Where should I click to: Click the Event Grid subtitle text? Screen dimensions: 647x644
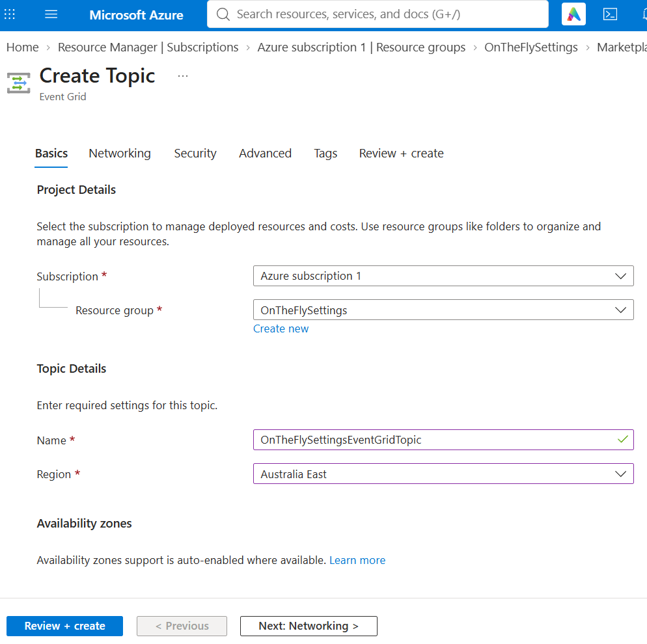62,97
